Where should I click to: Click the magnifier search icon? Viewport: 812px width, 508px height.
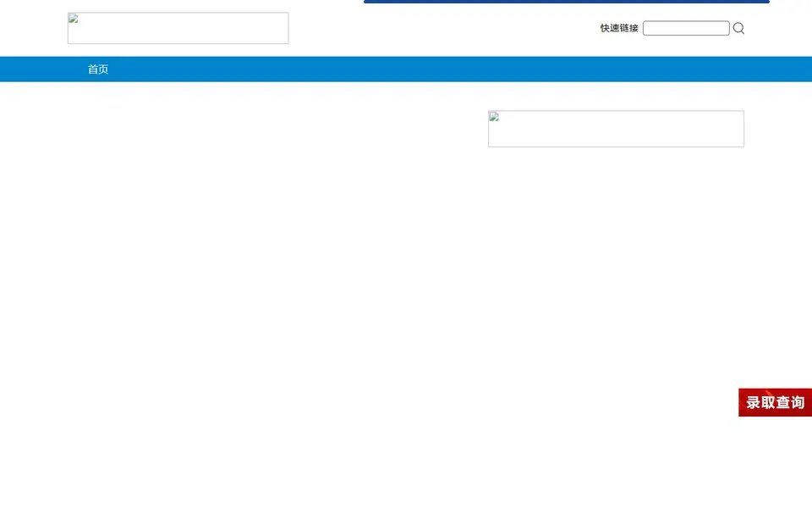739,28
